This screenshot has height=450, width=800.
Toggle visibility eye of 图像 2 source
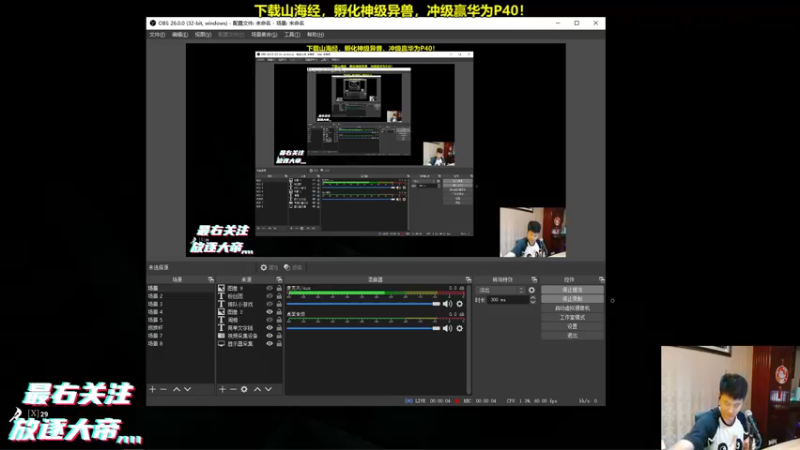(x=269, y=312)
